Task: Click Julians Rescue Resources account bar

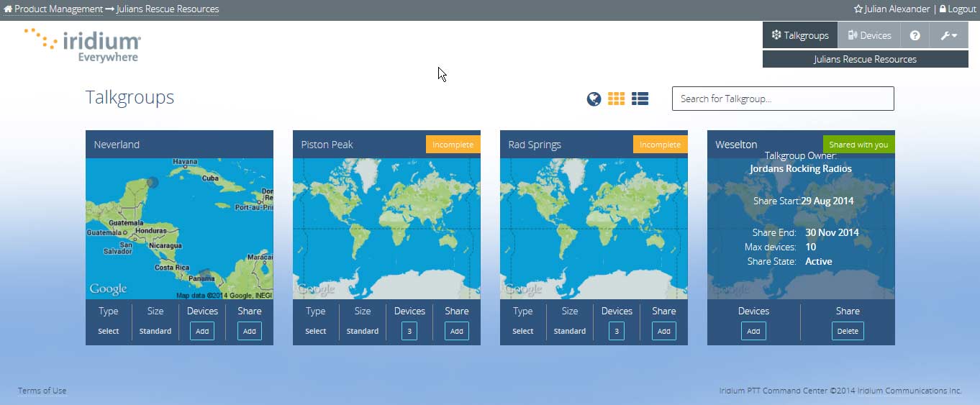Action: click(x=866, y=59)
